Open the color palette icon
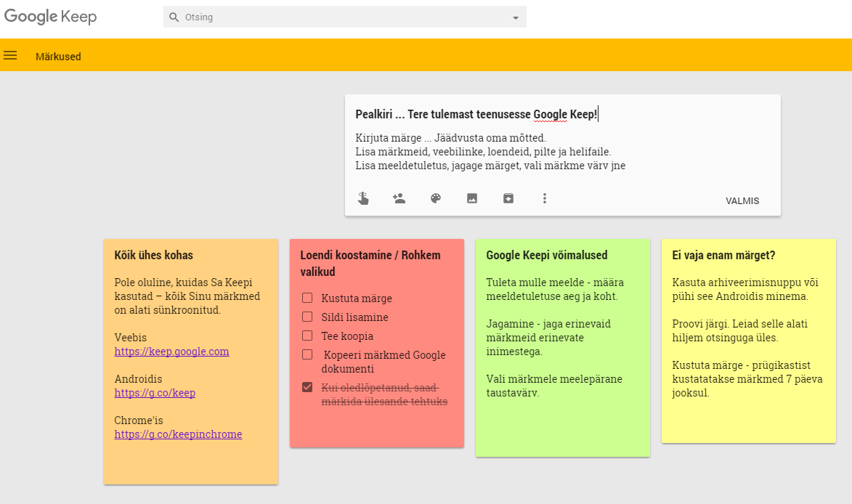Viewport: 852px width, 504px height. pos(436,198)
